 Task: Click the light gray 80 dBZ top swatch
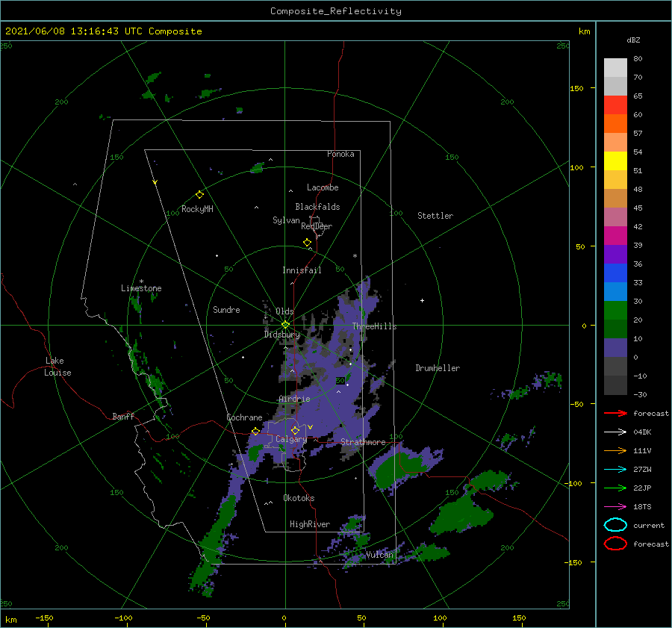click(615, 68)
